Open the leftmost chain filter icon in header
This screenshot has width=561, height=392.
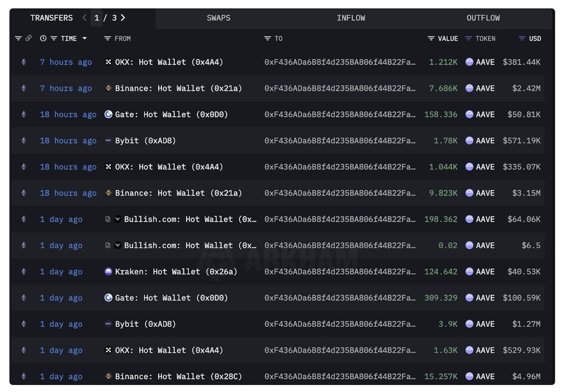[18, 39]
